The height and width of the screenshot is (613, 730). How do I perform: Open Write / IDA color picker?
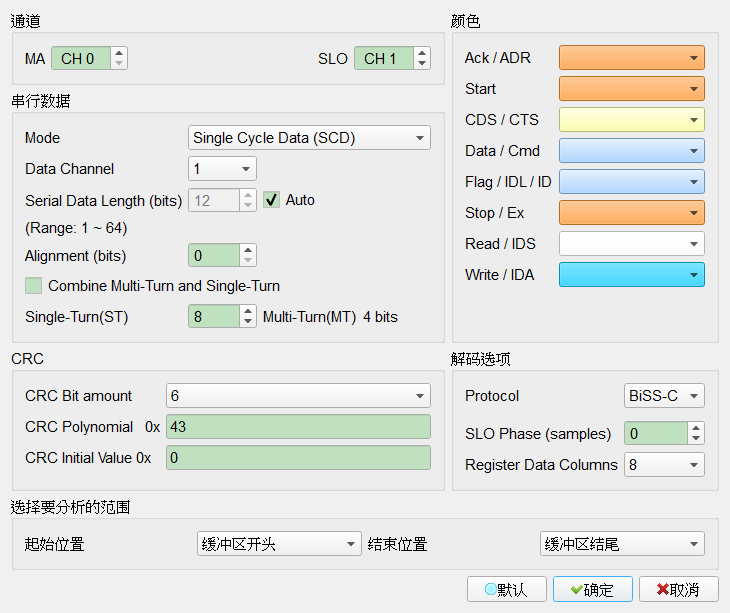[631, 275]
